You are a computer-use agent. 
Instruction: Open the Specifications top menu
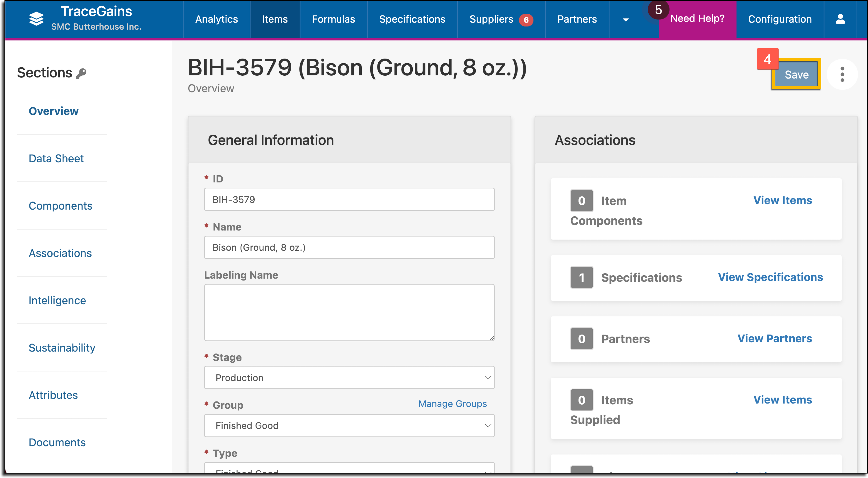tap(412, 19)
